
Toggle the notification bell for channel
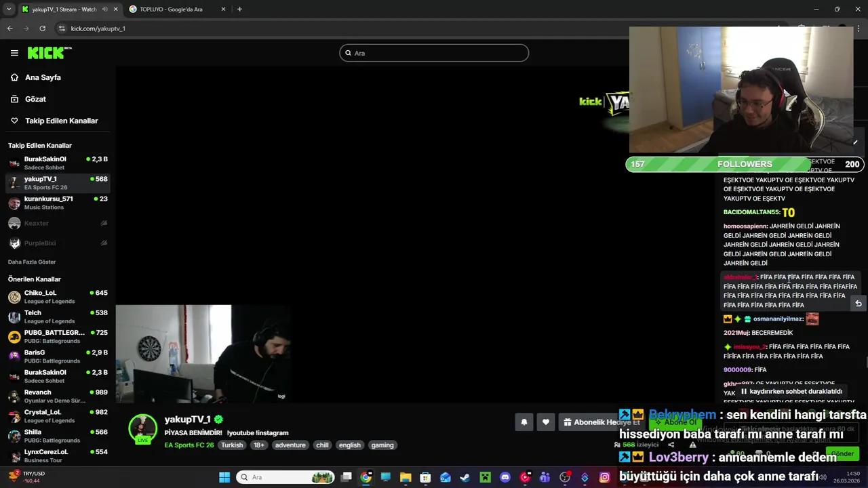pos(524,422)
